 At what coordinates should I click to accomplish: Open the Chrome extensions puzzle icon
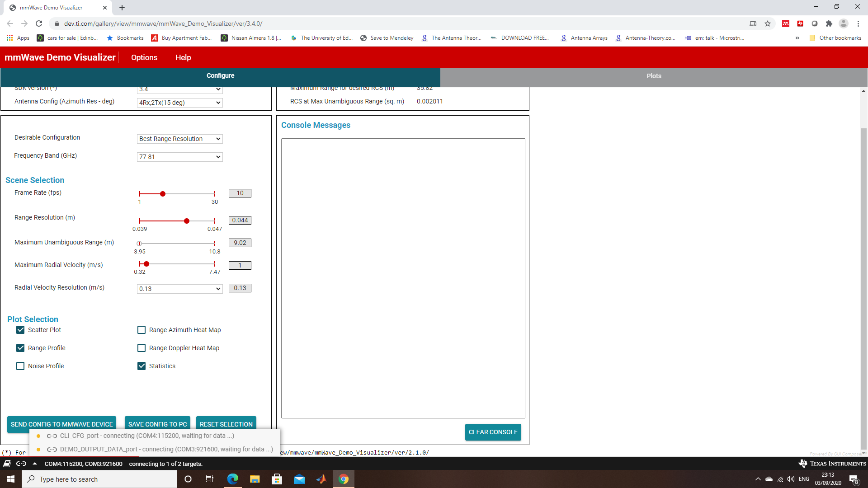pos(830,23)
